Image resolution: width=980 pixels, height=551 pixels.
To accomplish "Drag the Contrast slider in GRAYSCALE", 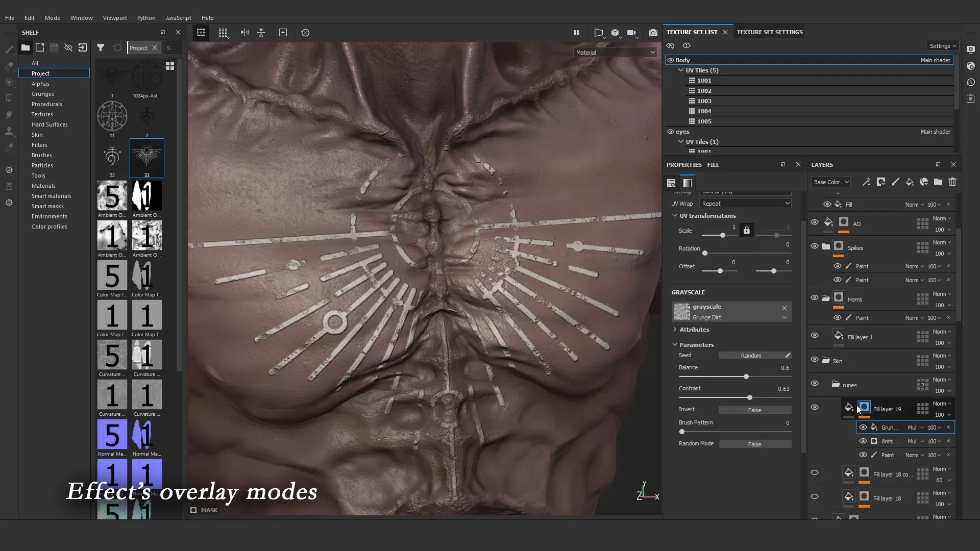I will tap(749, 397).
